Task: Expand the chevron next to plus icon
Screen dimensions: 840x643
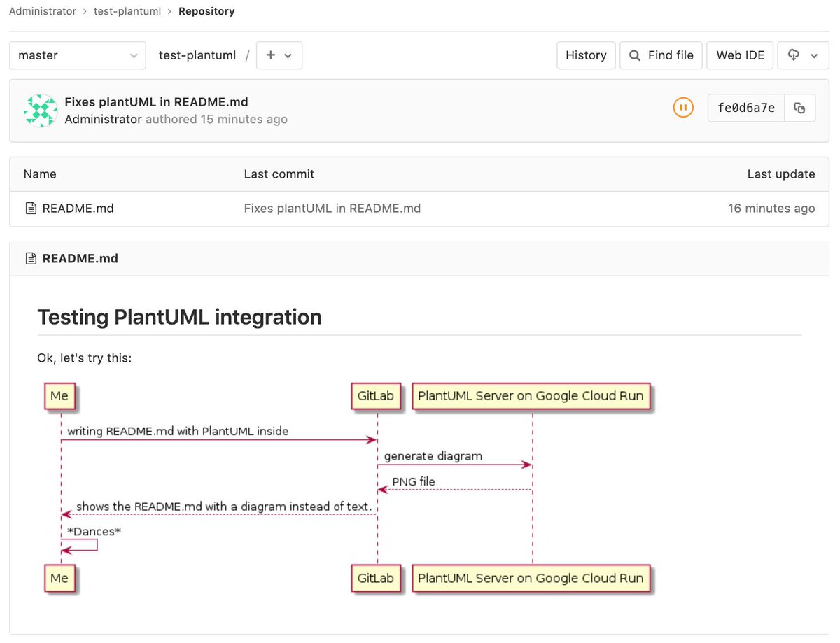Action: [x=288, y=56]
